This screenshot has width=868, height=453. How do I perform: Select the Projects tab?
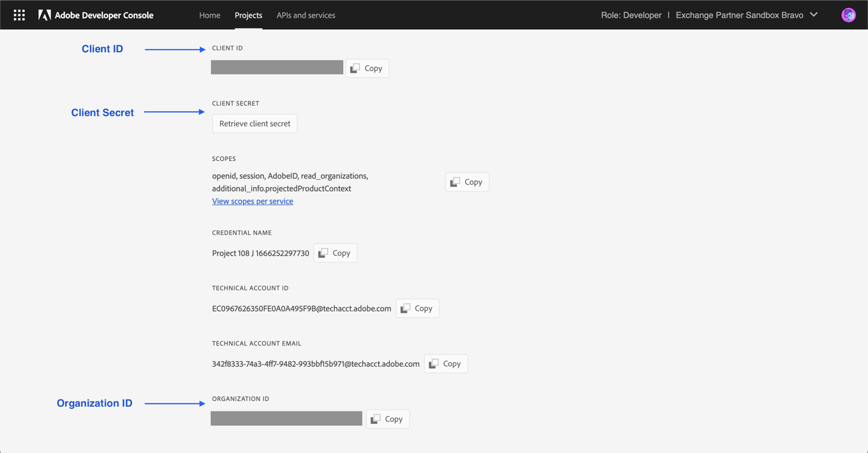(x=248, y=15)
